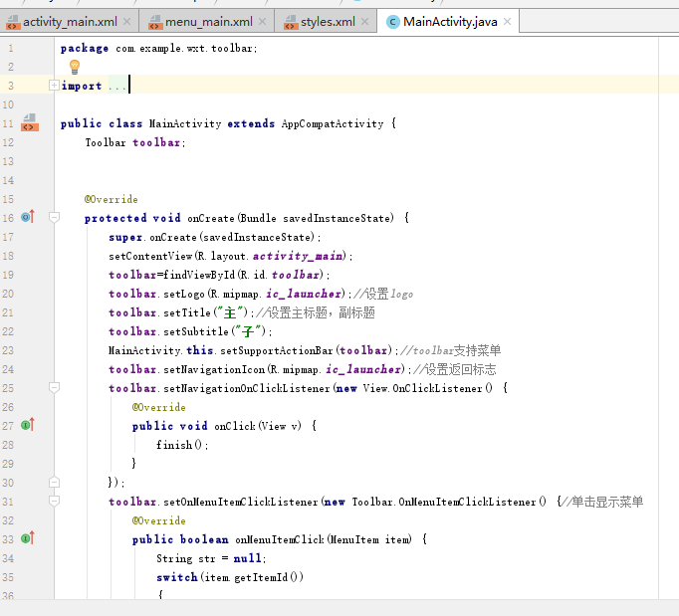679x616 pixels.
Task: Click on 'AppCompatActivity' in the class declaration
Action: point(333,123)
